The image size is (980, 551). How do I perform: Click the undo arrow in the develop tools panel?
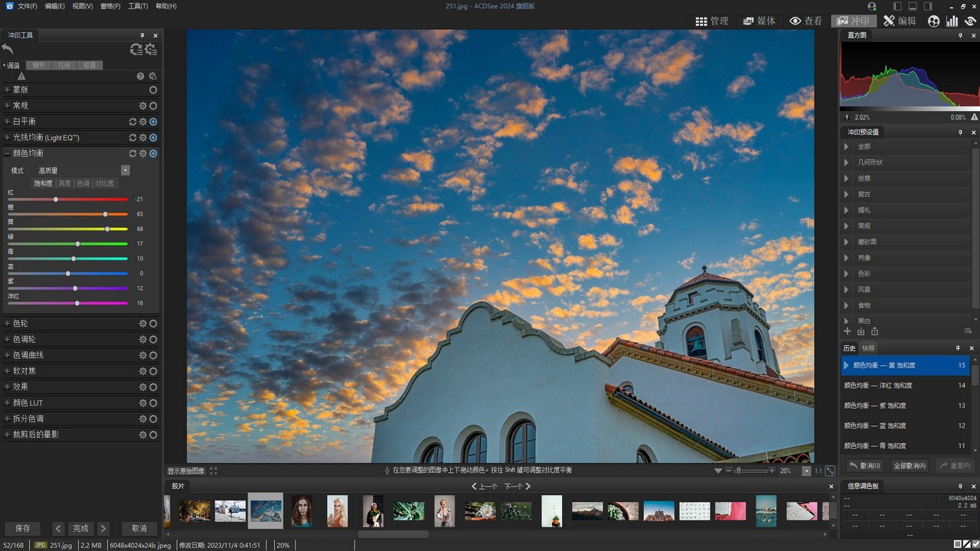click(x=8, y=49)
